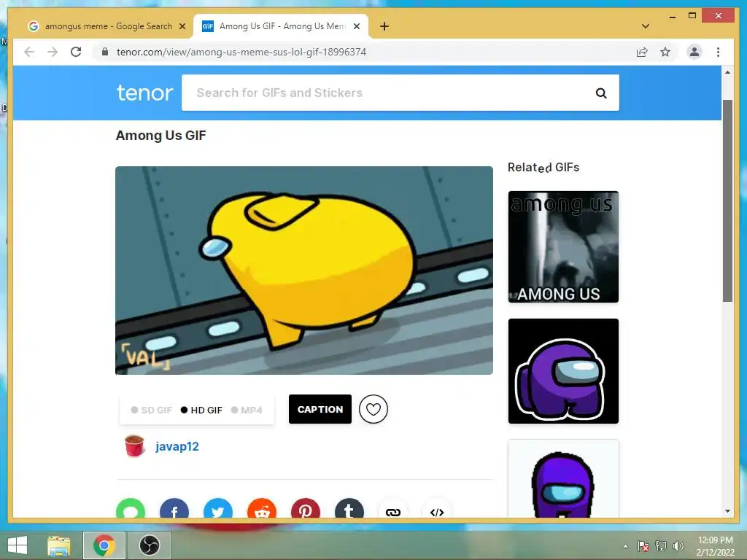Expand the tab search chevron

(646, 26)
